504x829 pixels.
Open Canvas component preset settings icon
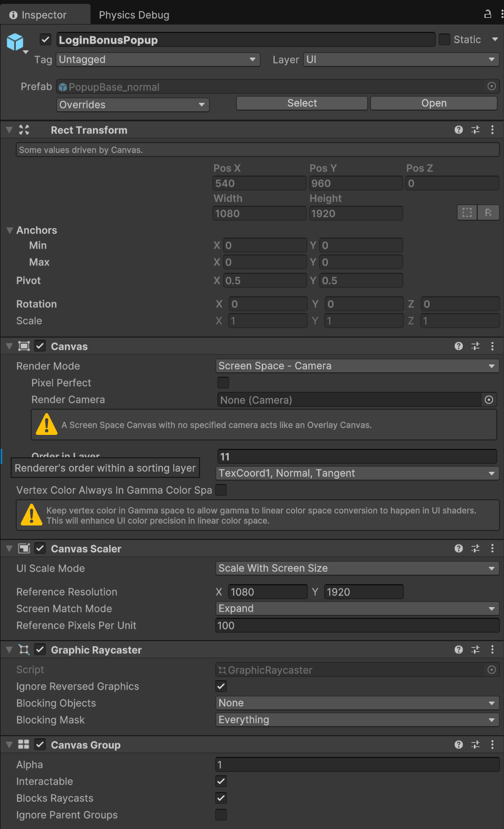coord(476,346)
